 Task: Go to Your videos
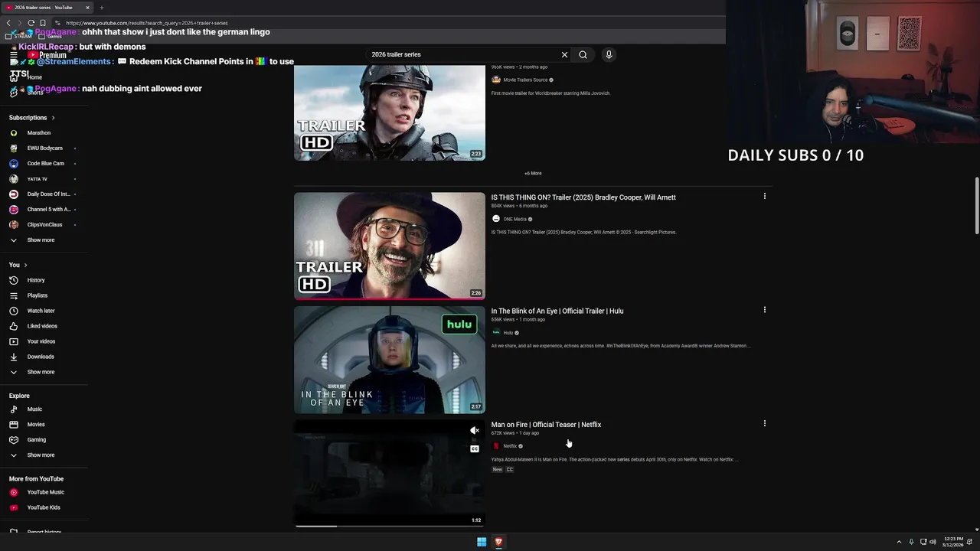[x=41, y=341]
